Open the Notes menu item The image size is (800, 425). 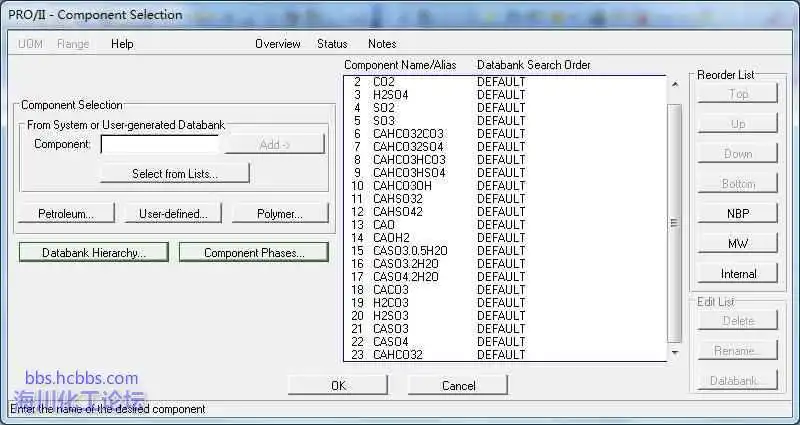[382, 44]
